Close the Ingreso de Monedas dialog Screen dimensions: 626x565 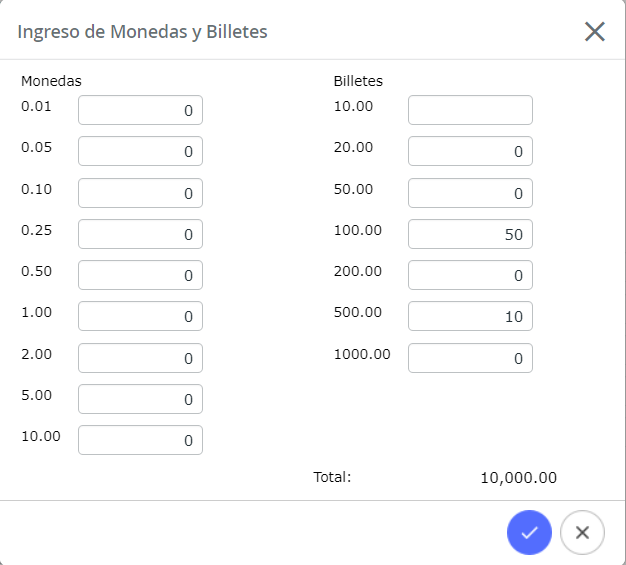pyautogui.click(x=595, y=32)
